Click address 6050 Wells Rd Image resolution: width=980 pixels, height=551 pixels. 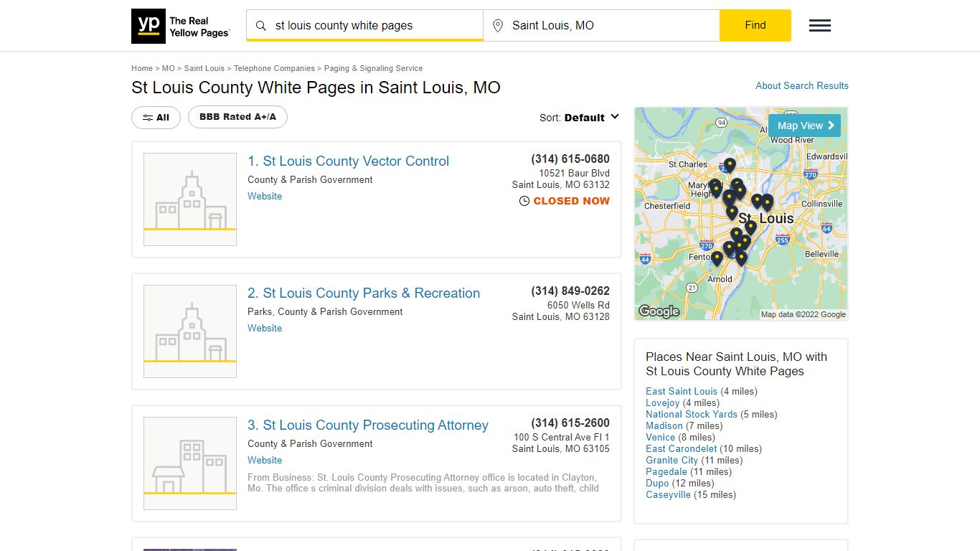578,305
